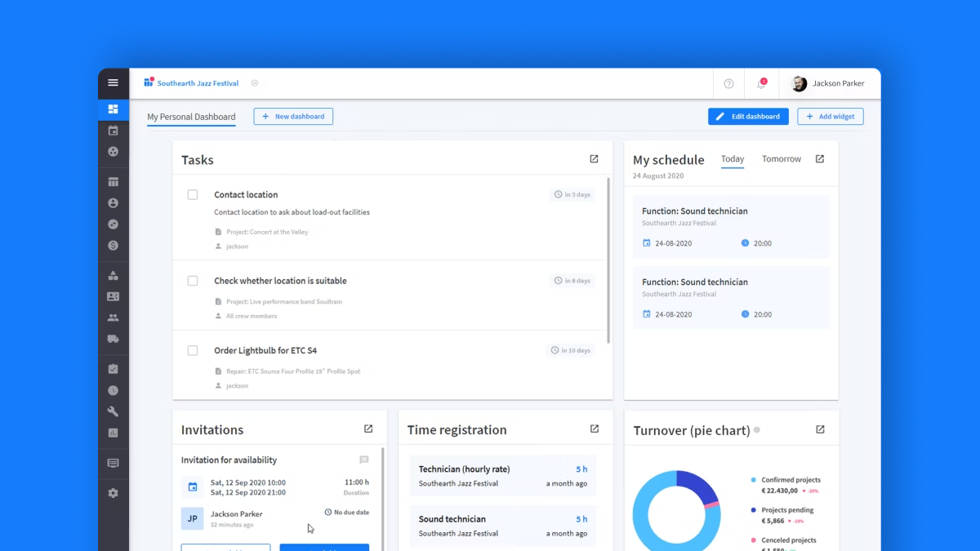Open the truck icon in sidebar

113,339
